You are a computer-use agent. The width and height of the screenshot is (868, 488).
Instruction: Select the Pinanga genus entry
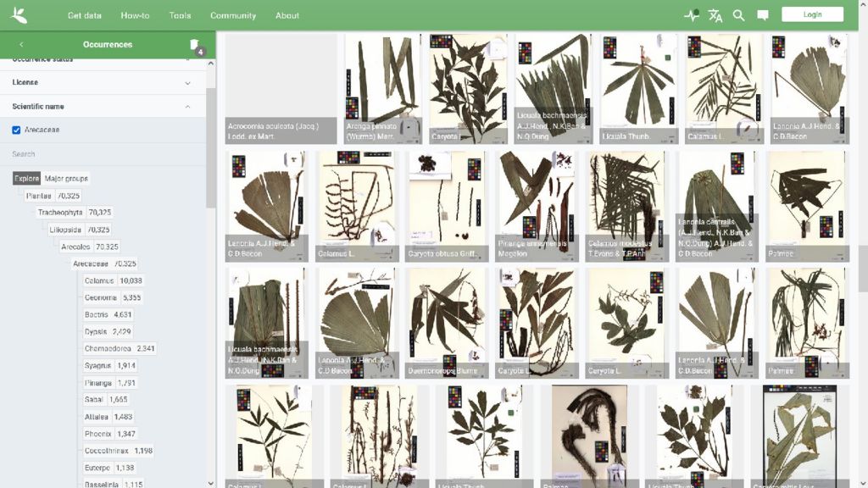pos(98,383)
